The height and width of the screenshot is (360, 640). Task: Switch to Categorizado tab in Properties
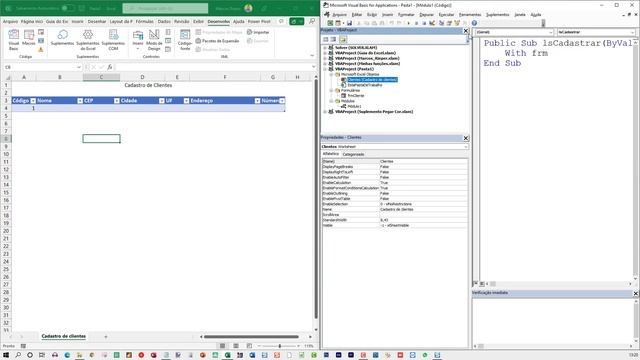[353, 154]
